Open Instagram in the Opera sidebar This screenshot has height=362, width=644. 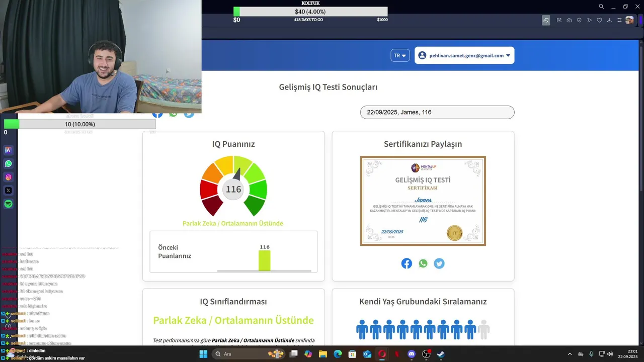[x=8, y=177]
